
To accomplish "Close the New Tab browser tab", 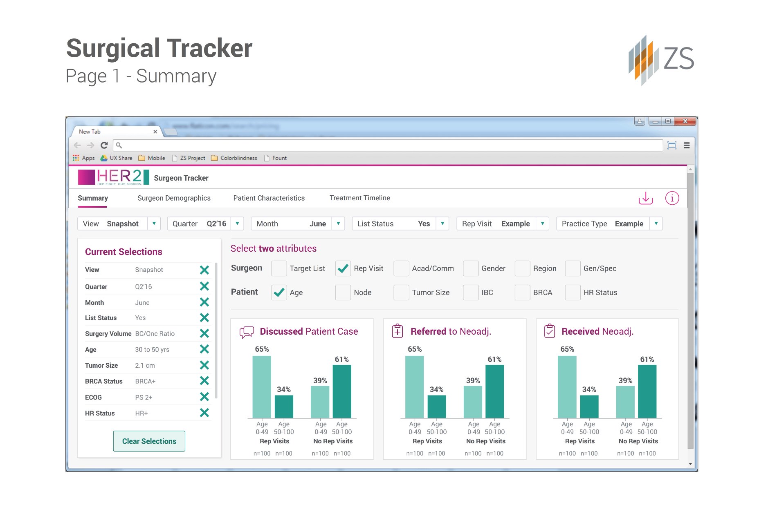I will [155, 132].
